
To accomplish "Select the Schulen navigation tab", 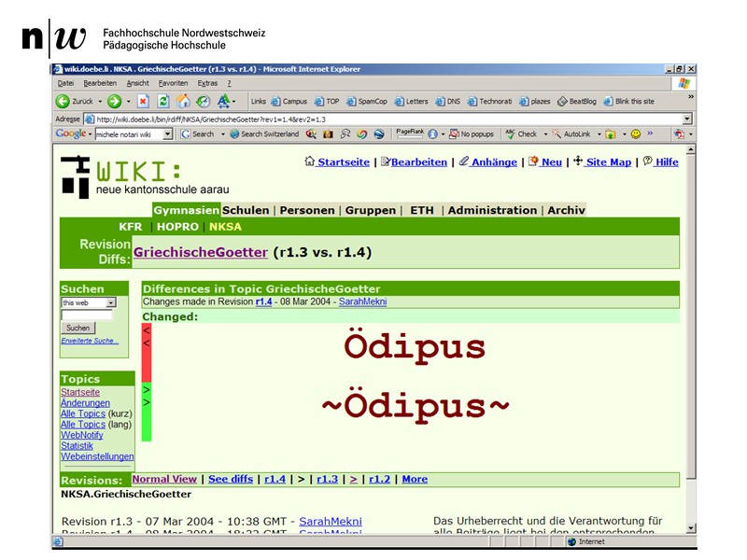I will (x=246, y=210).
